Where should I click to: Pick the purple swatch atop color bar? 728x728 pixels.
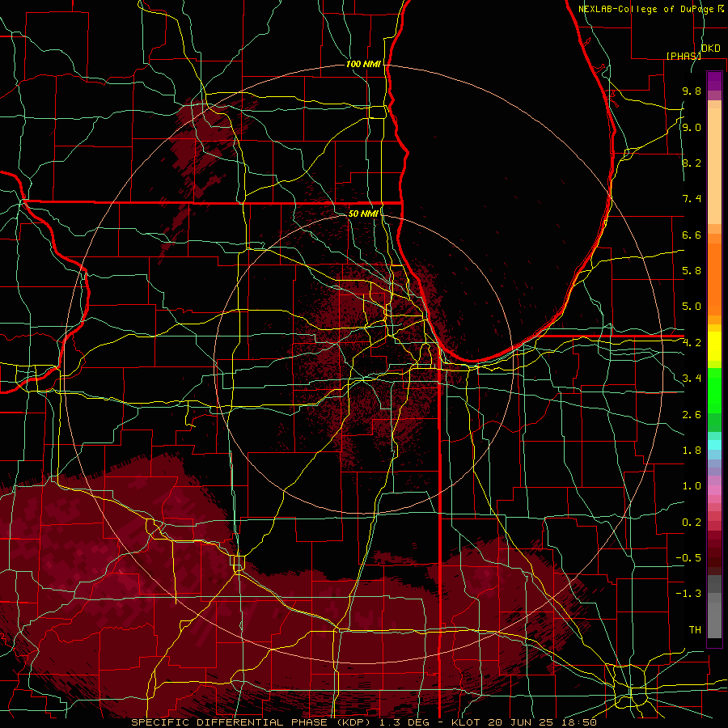714,81
